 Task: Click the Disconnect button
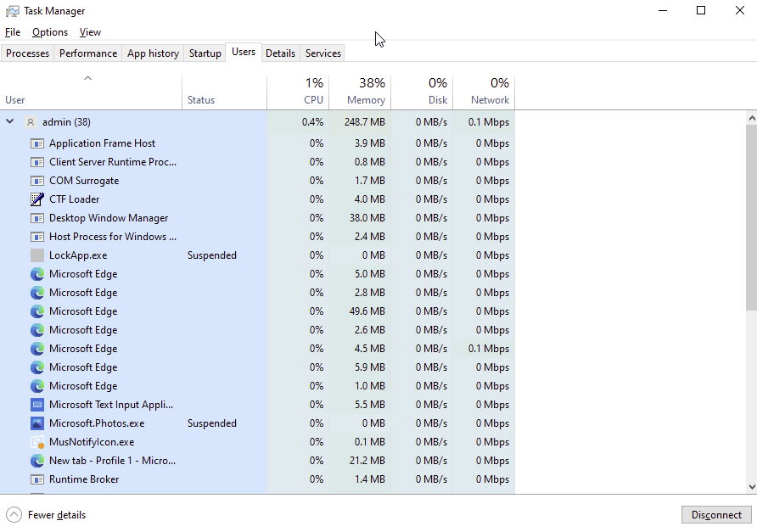(x=716, y=515)
